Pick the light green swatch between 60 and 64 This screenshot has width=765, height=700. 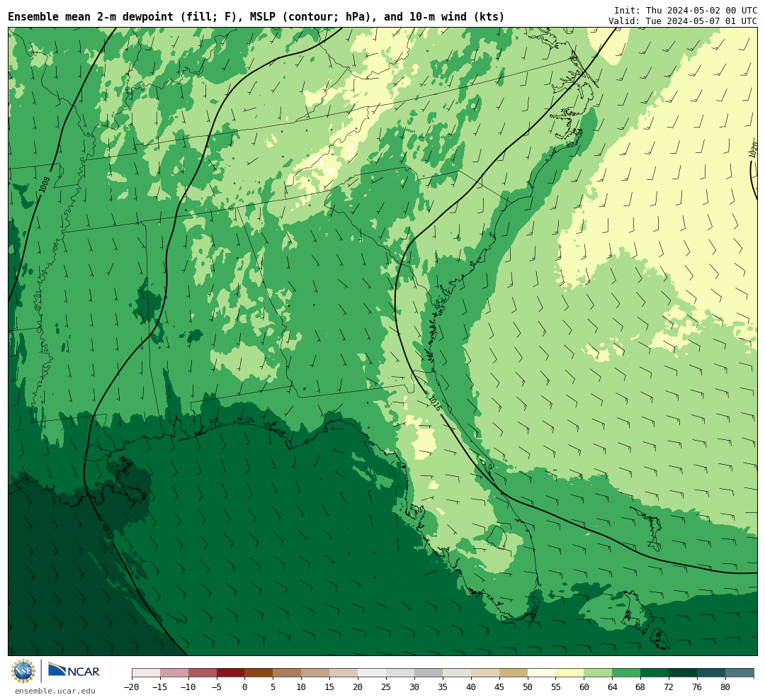[599, 673]
